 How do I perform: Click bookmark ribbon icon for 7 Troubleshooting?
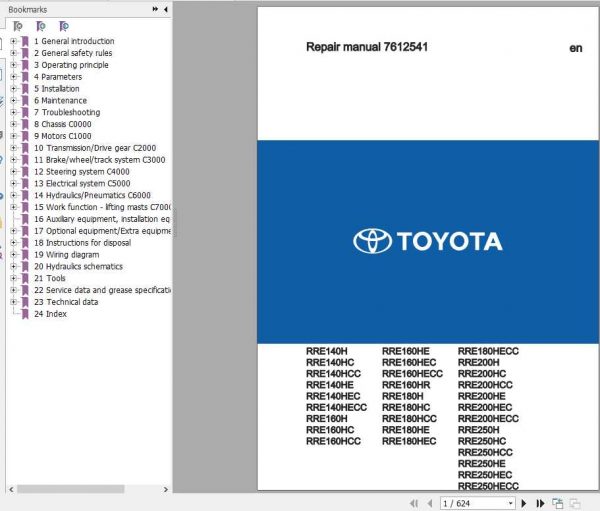[x=25, y=113]
